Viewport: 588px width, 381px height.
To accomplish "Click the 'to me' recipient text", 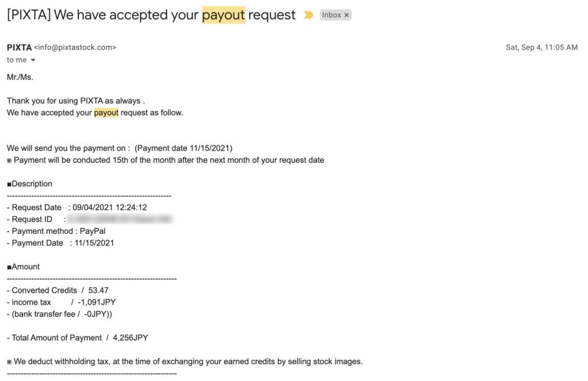I will 17,60.
